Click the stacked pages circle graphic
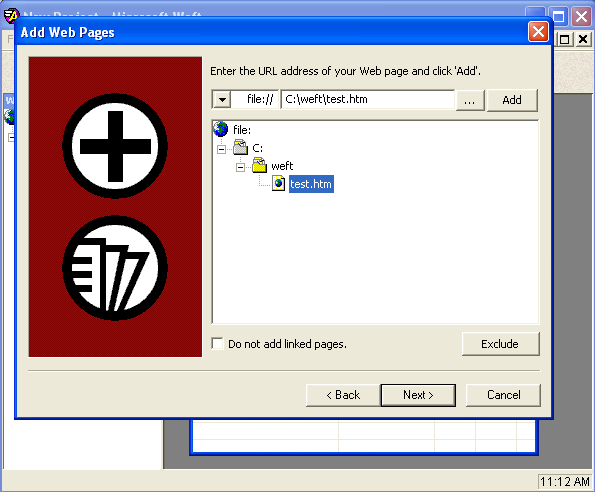595x492 pixels. coord(115,268)
